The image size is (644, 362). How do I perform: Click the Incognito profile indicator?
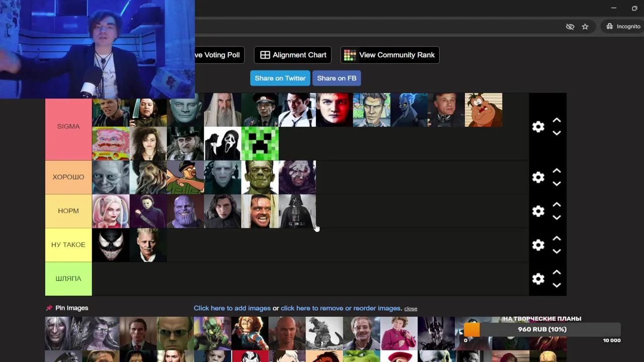click(x=623, y=27)
